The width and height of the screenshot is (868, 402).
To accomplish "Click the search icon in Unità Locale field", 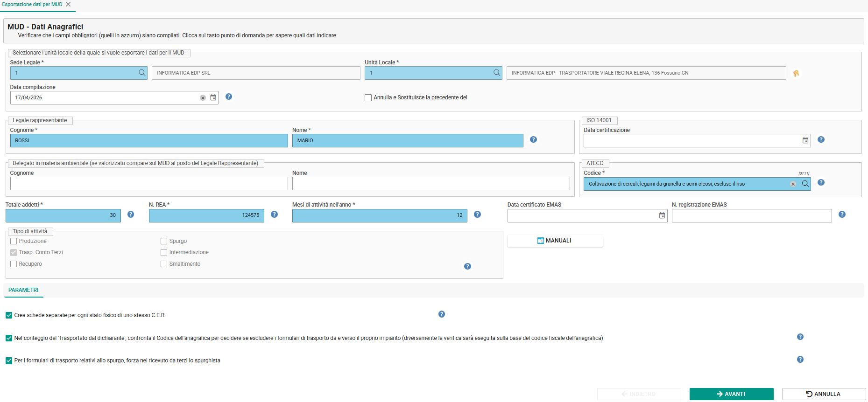I will 497,73.
